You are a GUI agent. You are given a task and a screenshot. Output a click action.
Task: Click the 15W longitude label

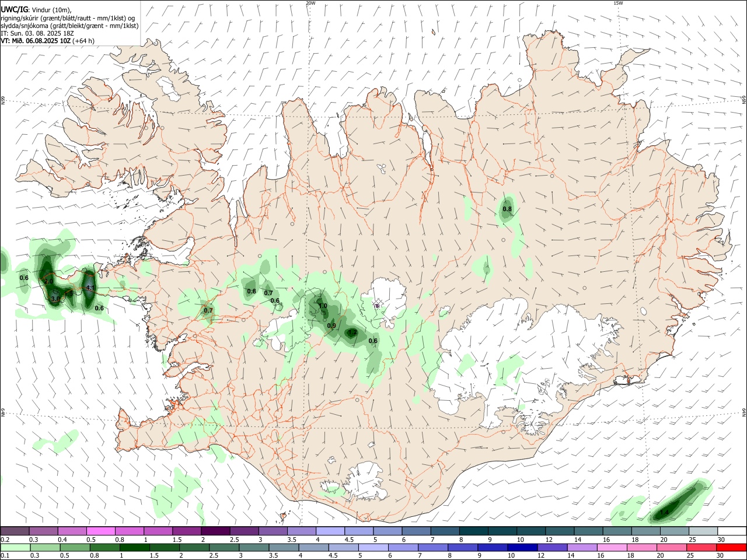pyautogui.click(x=618, y=3)
